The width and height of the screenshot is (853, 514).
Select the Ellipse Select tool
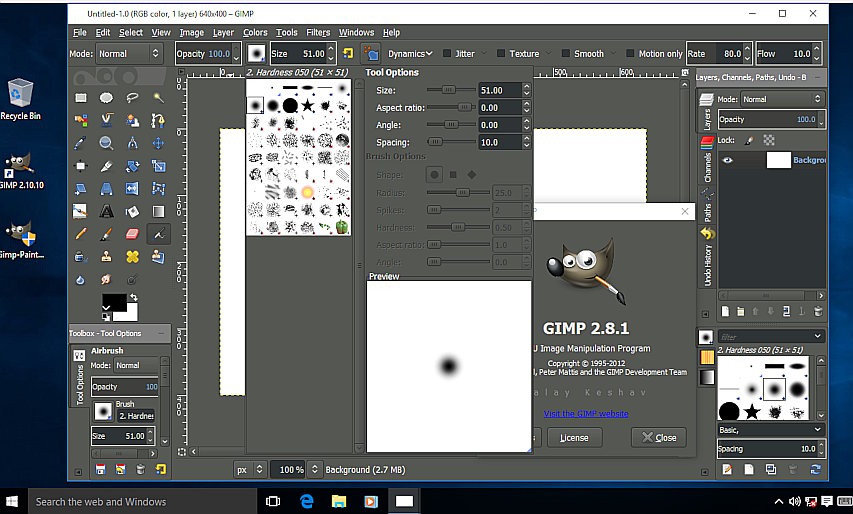[106, 98]
